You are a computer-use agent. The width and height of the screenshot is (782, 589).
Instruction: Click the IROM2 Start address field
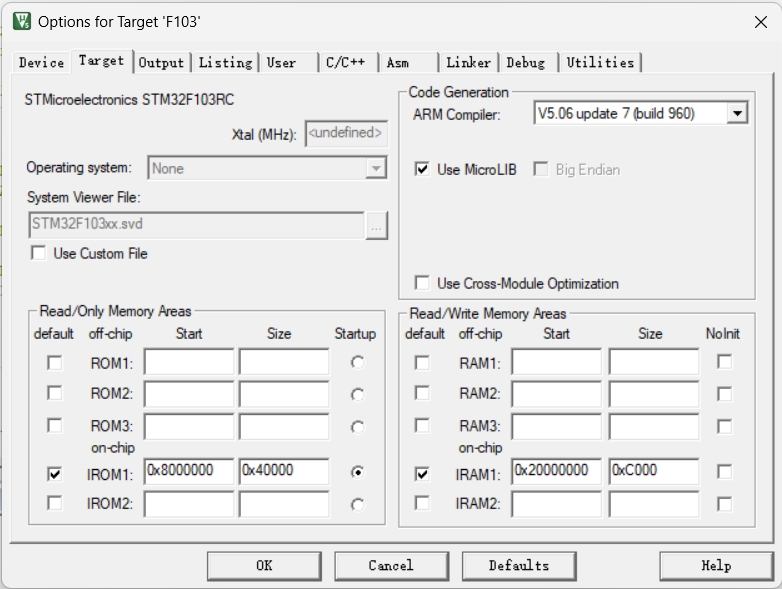pyautogui.click(x=189, y=504)
